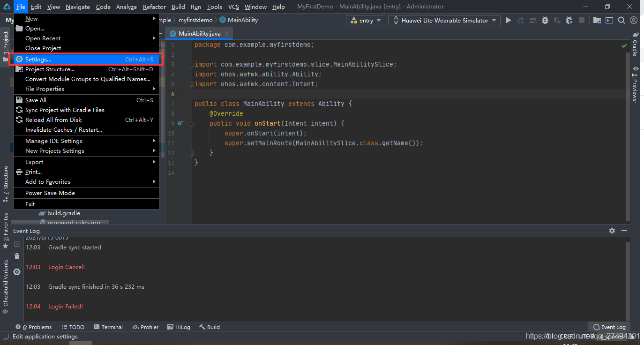The width and height of the screenshot is (644, 345).
Task: Open the Tools menu
Action: 215,7
